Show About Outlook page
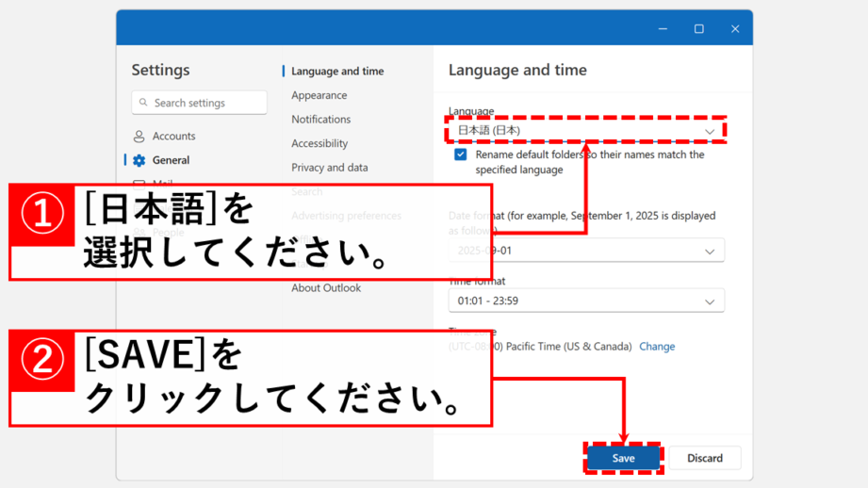The height and width of the screenshot is (488, 868). [x=325, y=288]
